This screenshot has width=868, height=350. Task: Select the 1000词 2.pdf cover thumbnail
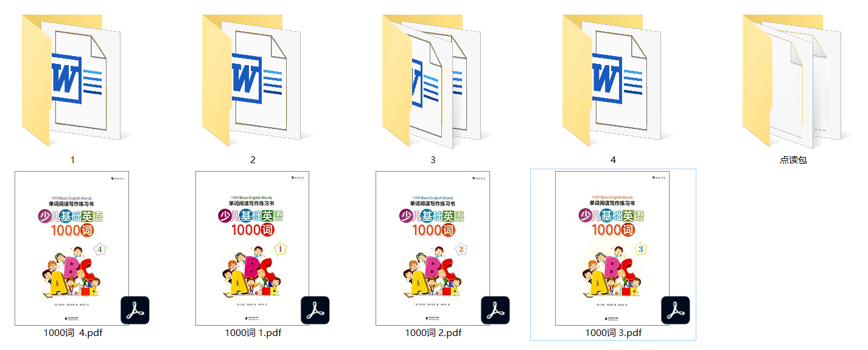coord(432,243)
